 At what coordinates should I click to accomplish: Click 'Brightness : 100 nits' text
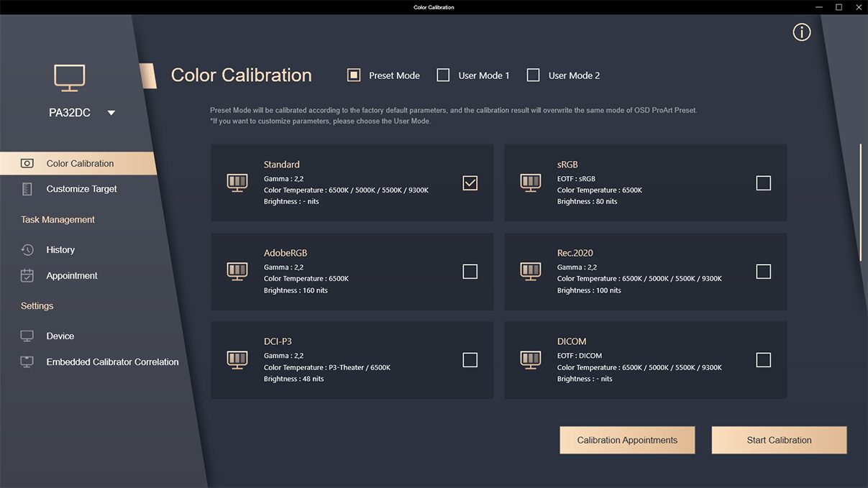pos(589,290)
